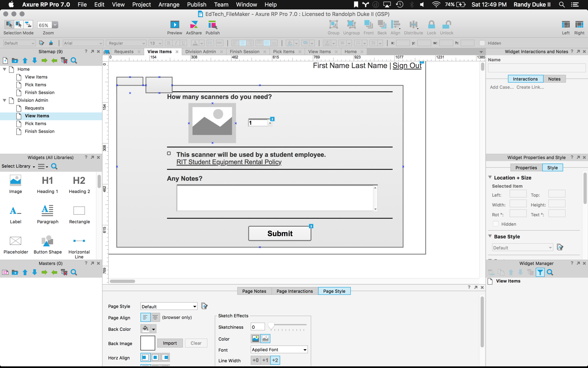Toggle the Left panels icon
The height and width of the screenshot is (368, 588).
(x=566, y=24)
